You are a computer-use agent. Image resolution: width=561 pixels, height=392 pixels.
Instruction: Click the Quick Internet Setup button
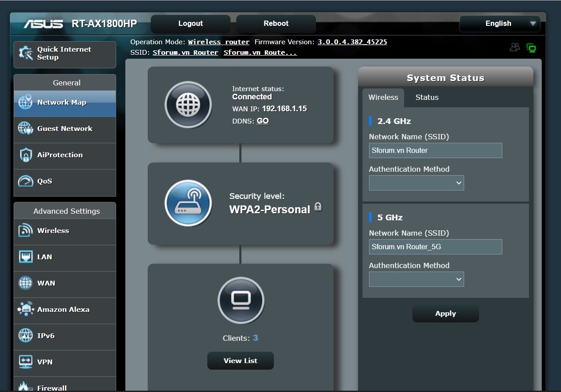[x=65, y=54]
